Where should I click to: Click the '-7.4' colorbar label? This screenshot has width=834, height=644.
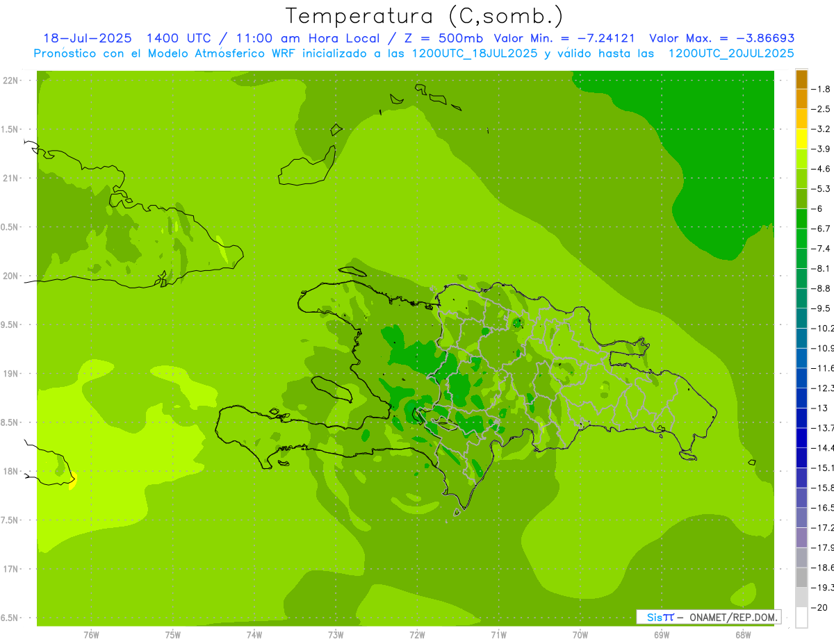click(x=821, y=248)
